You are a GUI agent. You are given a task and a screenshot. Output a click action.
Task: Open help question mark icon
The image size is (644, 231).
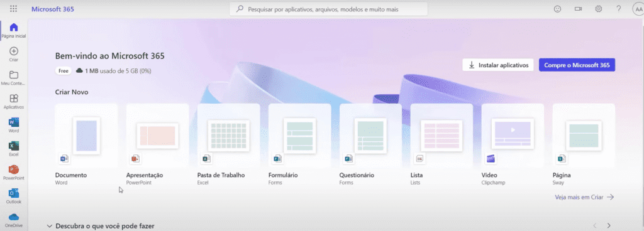[x=619, y=9]
